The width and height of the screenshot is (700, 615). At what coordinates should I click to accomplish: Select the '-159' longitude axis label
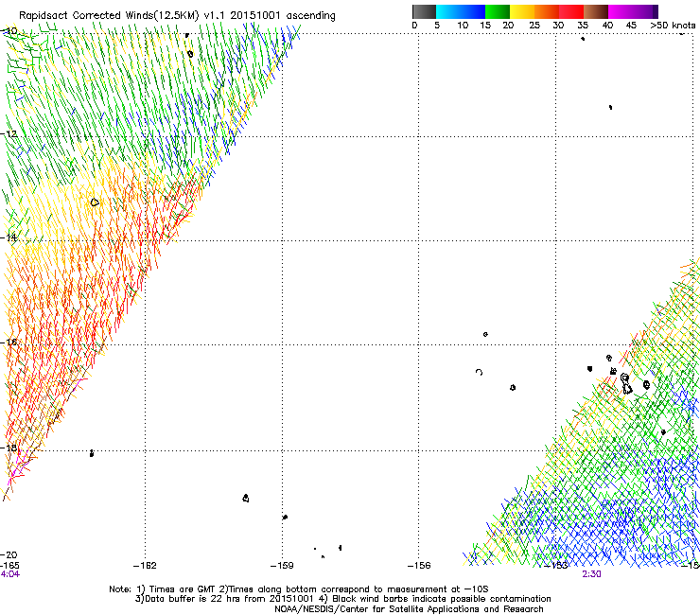pos(282,566)
